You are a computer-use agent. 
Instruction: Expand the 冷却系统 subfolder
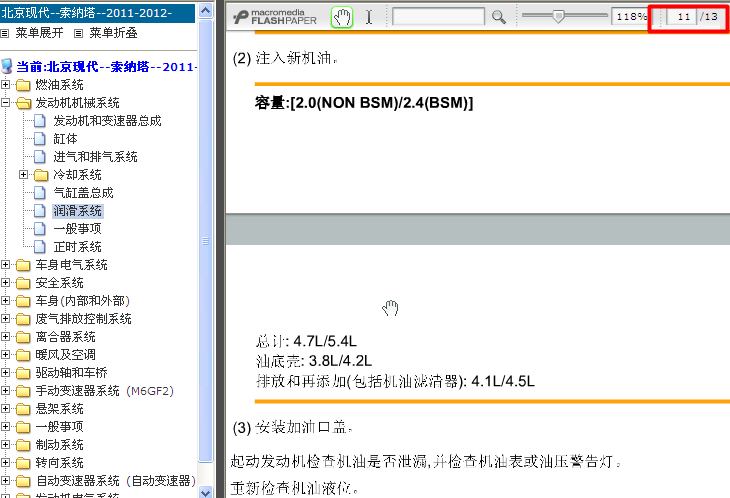pyautogui.click(x=23, y=175)
